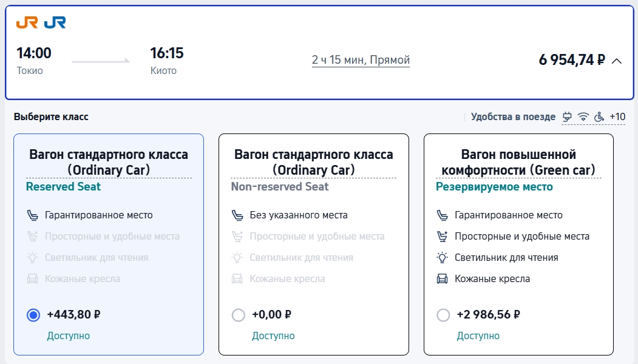The image size is (638, 364).
Task: Click 'Доступно' under the Non-reserved Seat option
Action: 273,335
